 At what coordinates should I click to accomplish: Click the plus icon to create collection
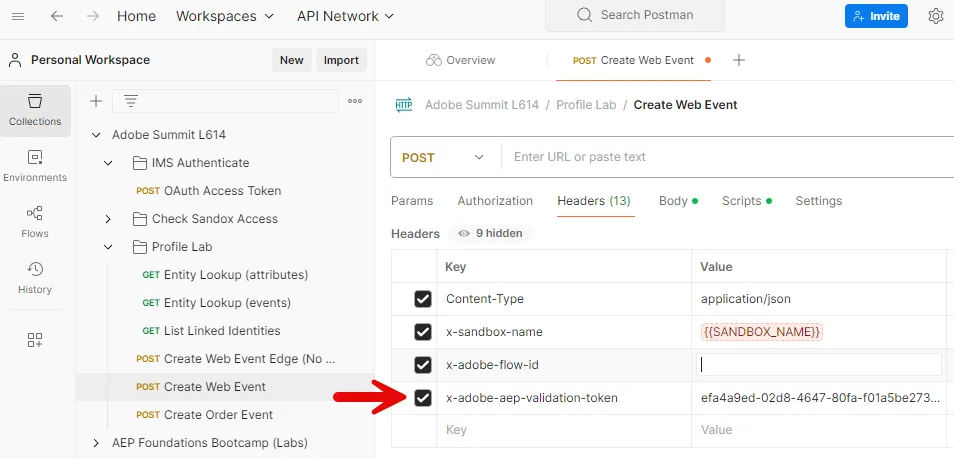point(96,101)
